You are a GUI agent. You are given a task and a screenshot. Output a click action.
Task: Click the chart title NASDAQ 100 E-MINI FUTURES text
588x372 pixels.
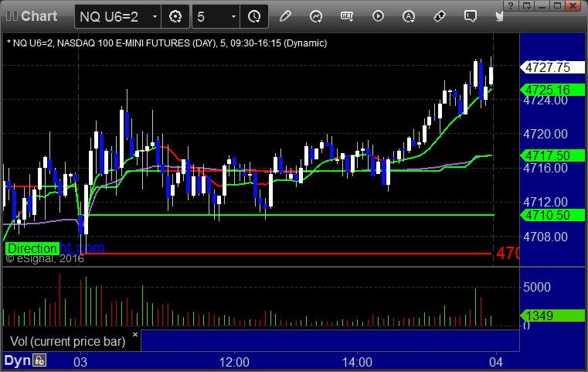coord(124,43)
